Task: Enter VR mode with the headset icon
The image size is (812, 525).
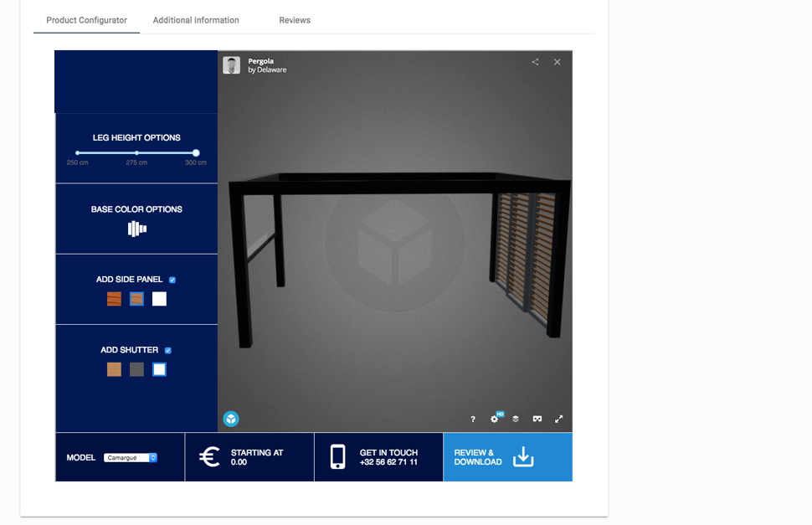Action: click(537, 419)
